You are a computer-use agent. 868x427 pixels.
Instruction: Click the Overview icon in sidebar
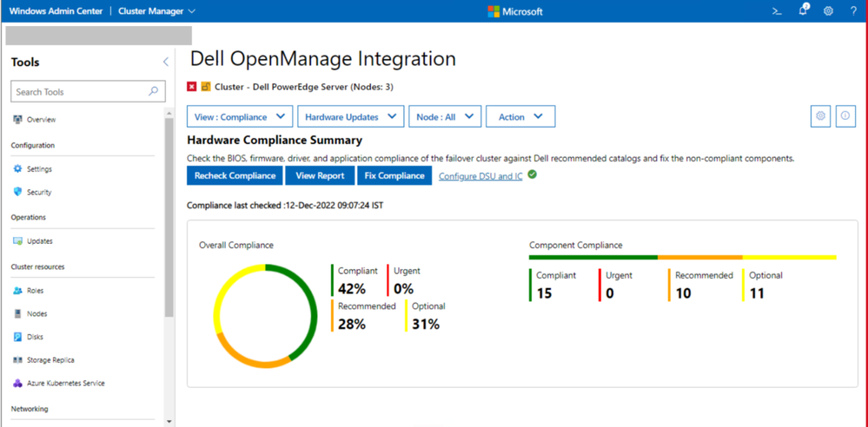(17, 120)
